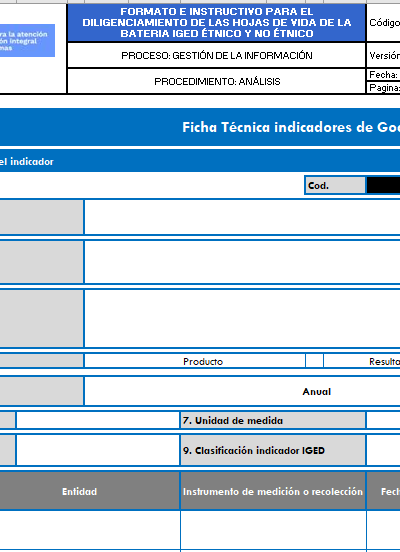The image size is (400, 552).
Task: Open the 'Anual' periodicity cell
Action: pos(243,391)
